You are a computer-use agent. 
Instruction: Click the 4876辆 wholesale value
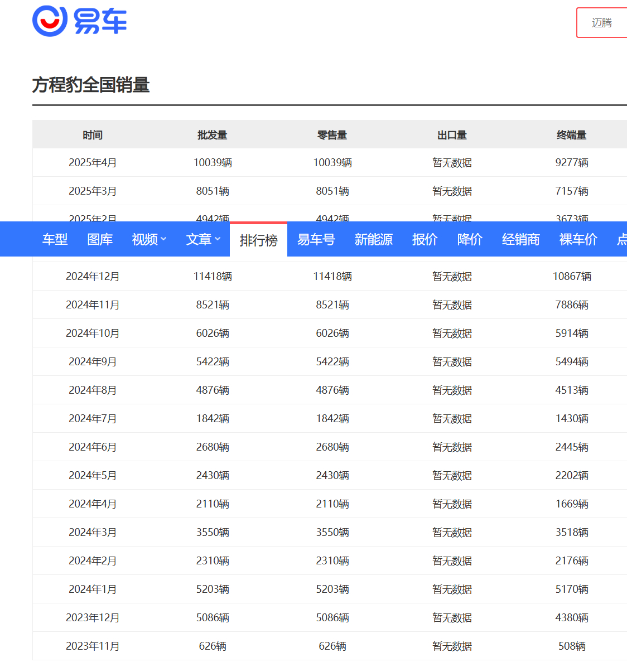tap(213, 390)
